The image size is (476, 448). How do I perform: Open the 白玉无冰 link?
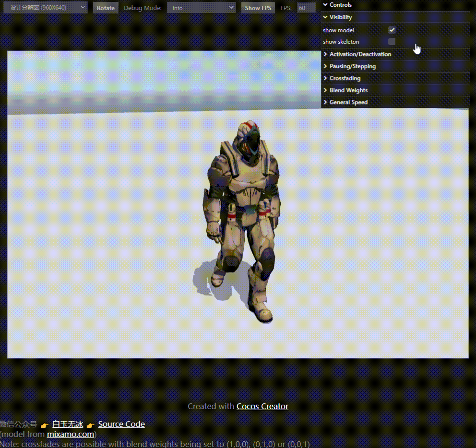[67, 424]
